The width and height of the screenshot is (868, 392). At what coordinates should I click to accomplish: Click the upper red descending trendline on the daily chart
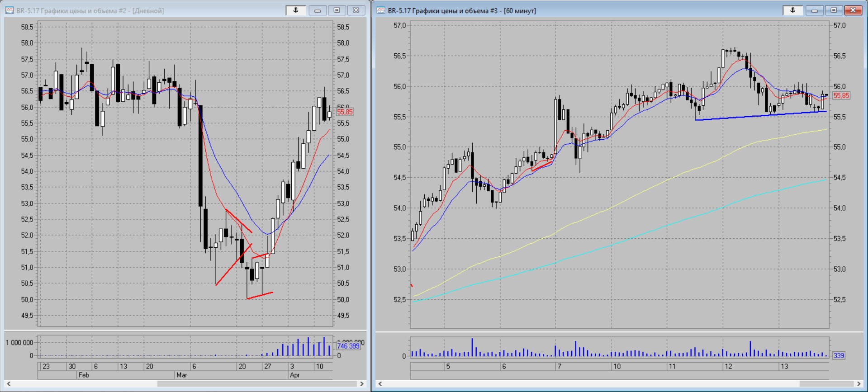tap(239, 222)
